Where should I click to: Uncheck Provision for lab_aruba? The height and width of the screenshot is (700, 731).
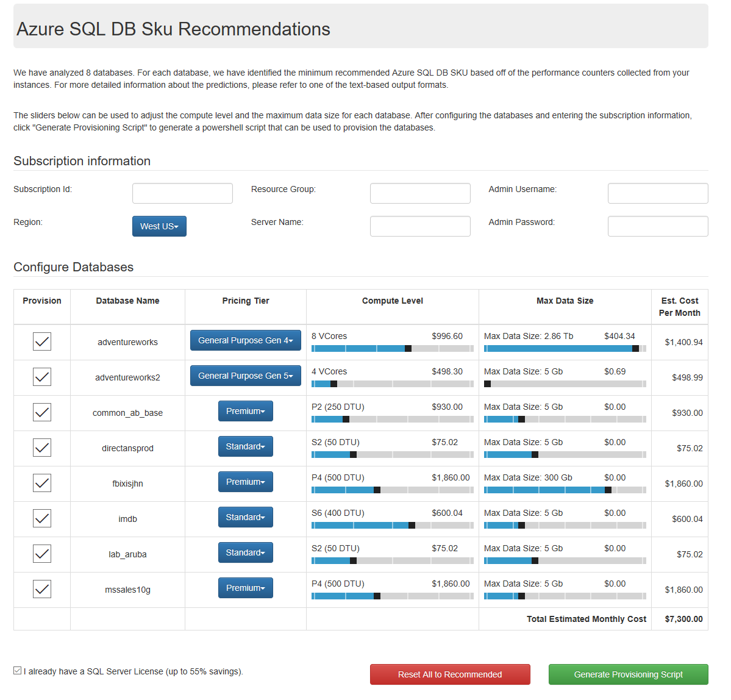coord(41,554)
